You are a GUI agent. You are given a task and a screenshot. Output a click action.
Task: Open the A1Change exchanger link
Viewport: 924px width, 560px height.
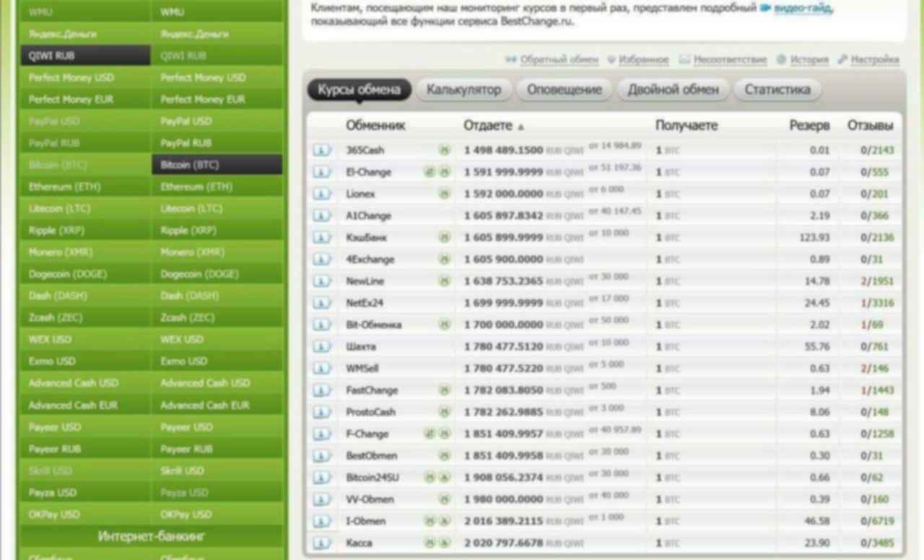(368, 216)
